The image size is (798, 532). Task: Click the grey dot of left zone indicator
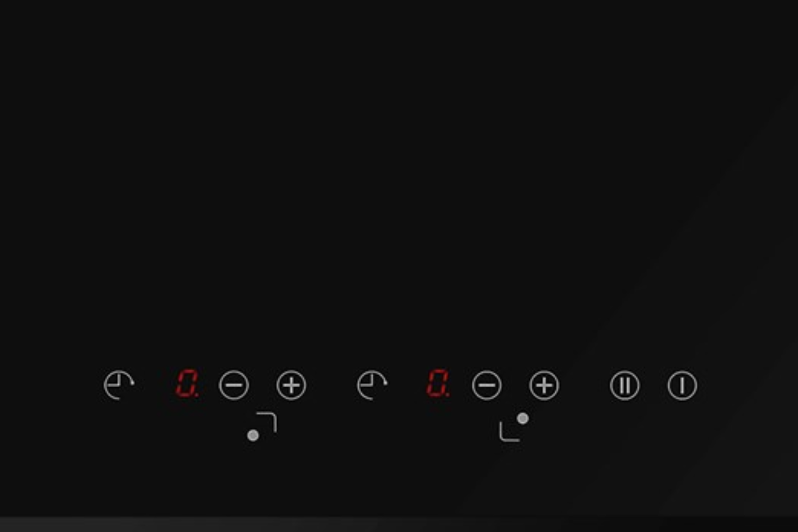pos(253,435)
